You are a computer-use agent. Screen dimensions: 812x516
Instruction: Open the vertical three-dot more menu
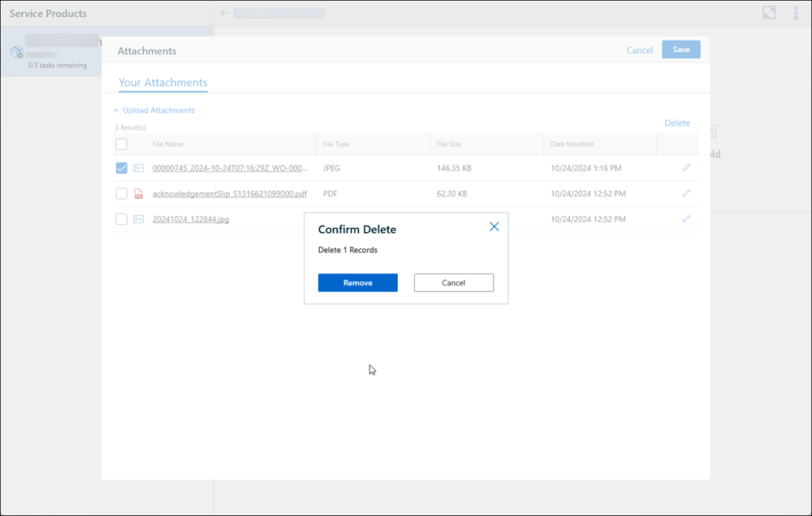(x=796, y=13)
